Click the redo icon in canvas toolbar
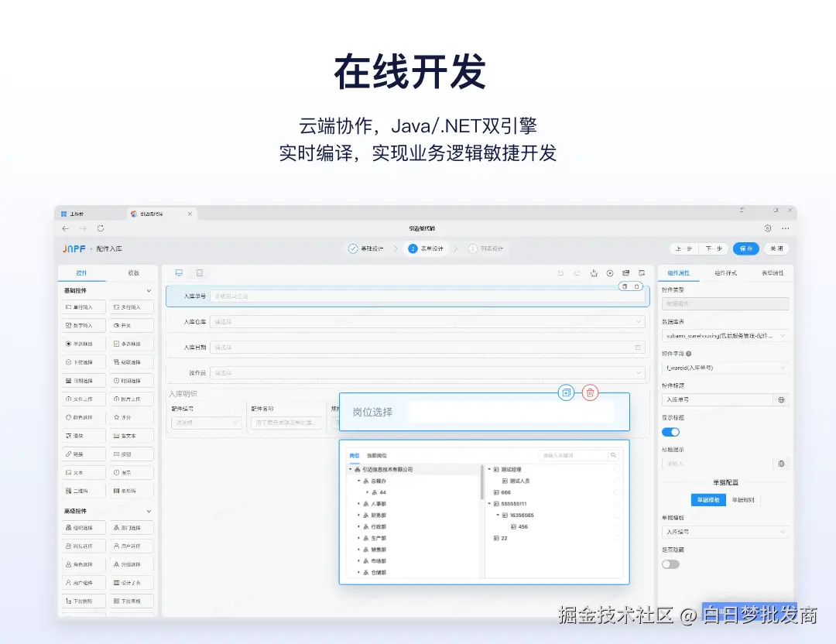This screenshot has height=644, width=836. [x=577, y=273]
